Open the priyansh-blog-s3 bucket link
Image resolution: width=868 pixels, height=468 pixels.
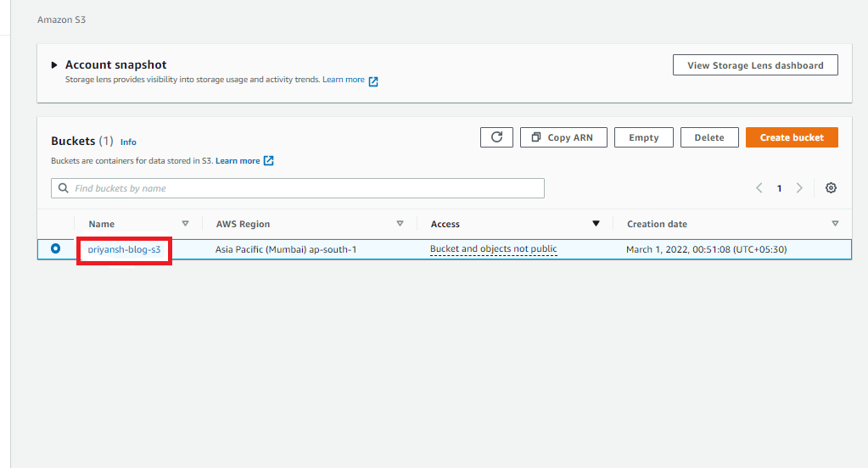[x=124, y=249]
